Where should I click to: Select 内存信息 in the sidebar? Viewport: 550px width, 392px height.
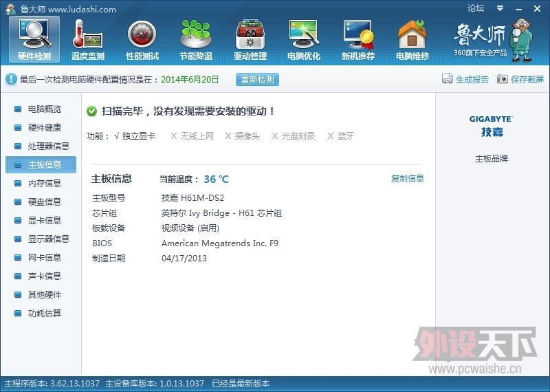(x=41, y=183)
